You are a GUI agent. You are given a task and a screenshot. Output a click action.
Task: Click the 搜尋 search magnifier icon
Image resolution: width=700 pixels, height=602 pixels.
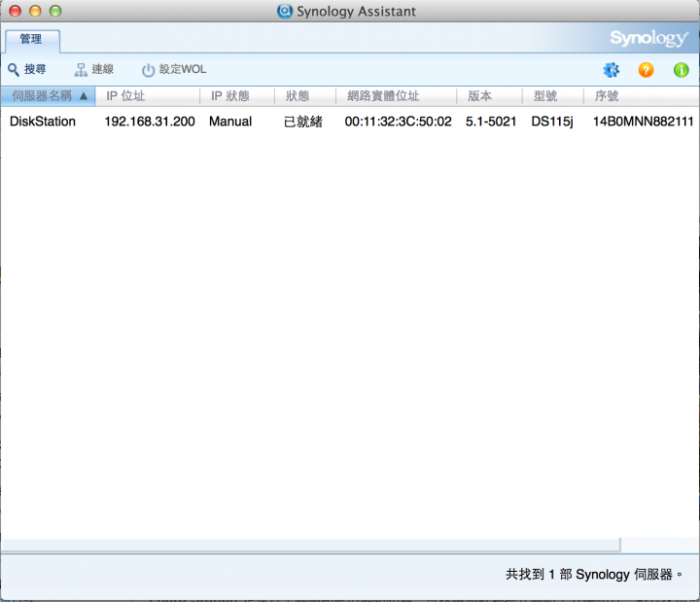[14, 70]
